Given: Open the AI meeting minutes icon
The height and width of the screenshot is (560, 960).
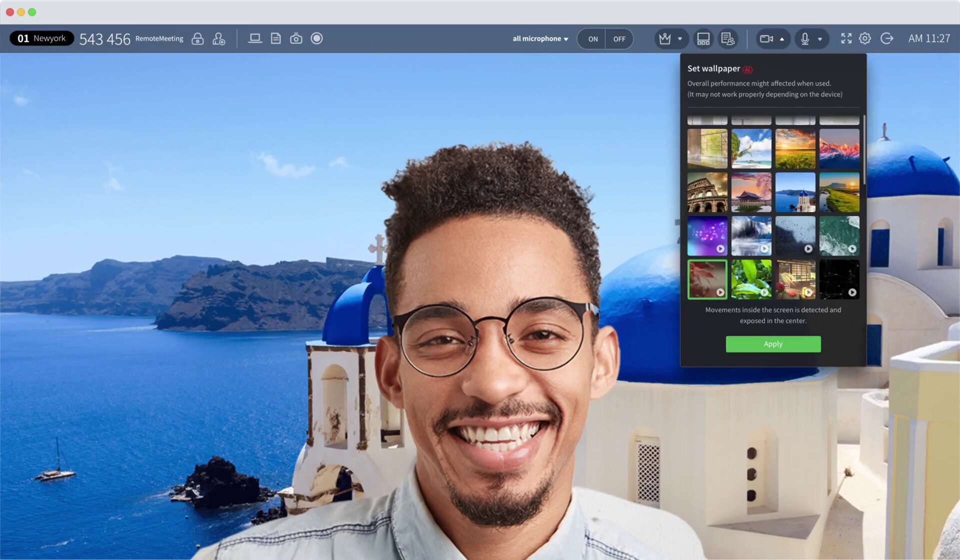Looking at the screenshot, I should point(727,38).
